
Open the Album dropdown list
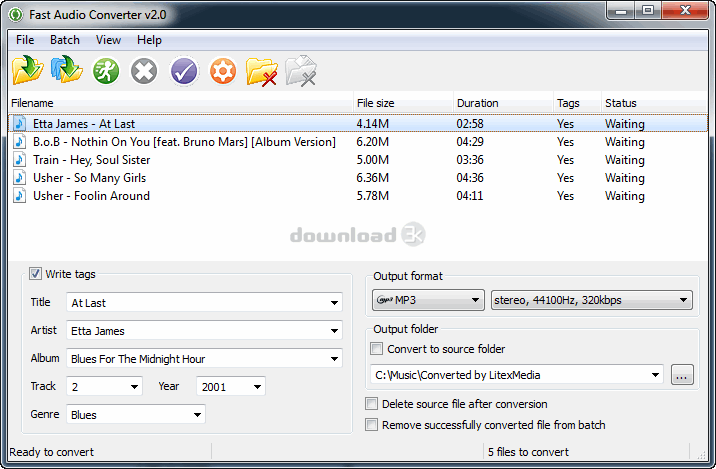(x=334, y=358)
